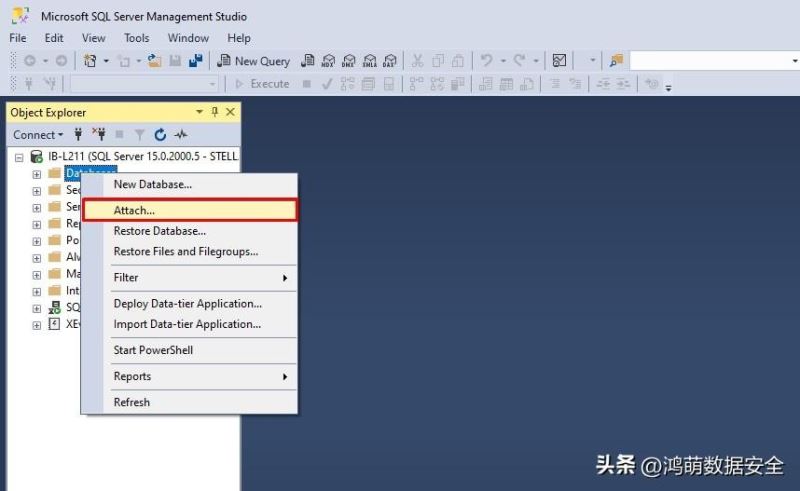Viewport: 800px width, 491px height.
Task: Pin the Object Explorer panel
Action: pos(215,112)
